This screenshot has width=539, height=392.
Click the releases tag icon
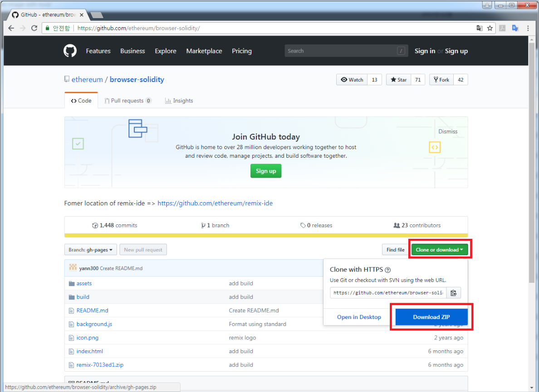pyautogui.click(x=303, y=225)
